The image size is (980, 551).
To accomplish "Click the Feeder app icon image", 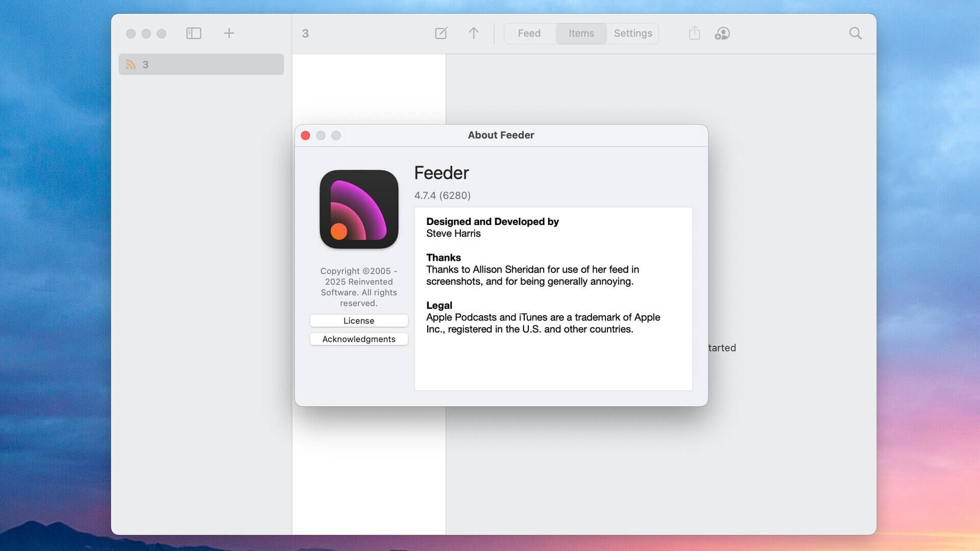I will click(x=359, y=209).
